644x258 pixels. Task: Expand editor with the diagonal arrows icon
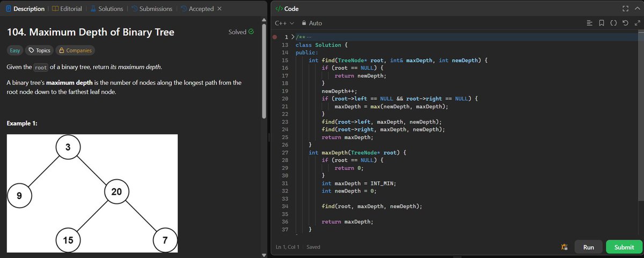638,23
